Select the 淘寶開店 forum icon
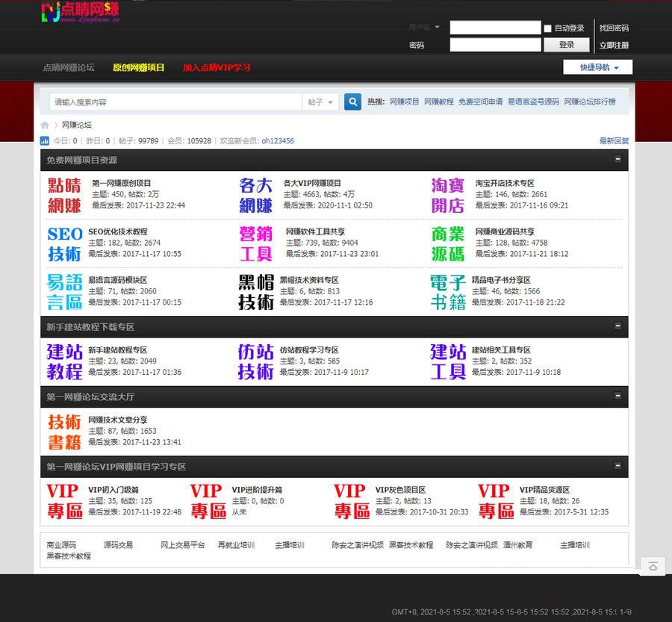This screenshot has height=622, width=672. pos(448,195)
